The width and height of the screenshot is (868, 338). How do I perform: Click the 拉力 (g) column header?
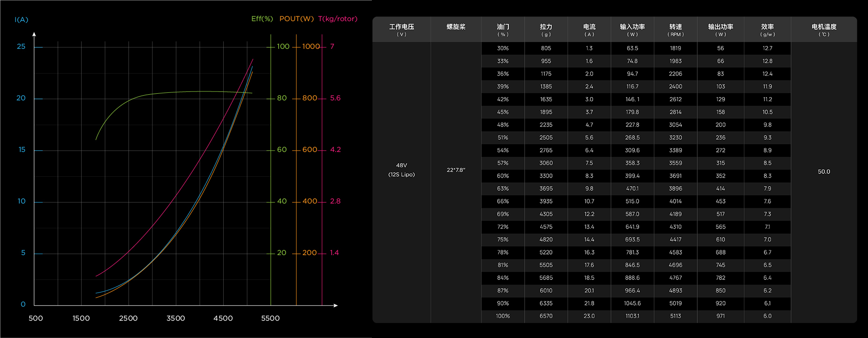tap(546, 30)
